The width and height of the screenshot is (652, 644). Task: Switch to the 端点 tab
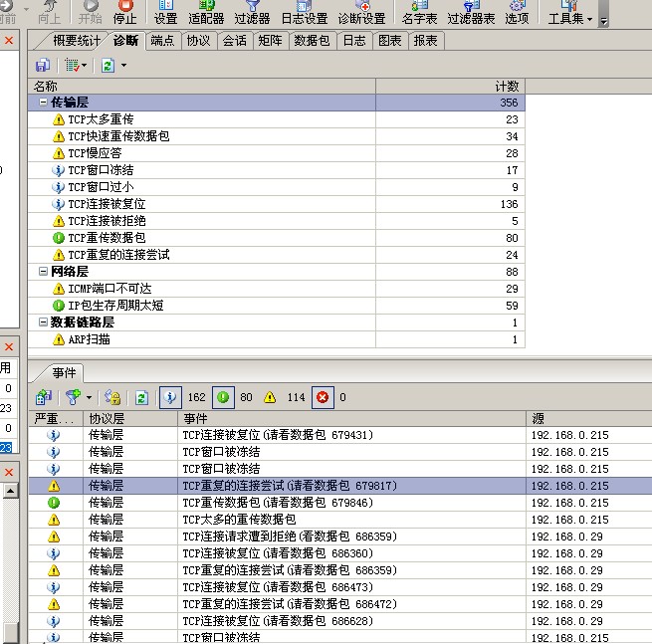(162, 41)
